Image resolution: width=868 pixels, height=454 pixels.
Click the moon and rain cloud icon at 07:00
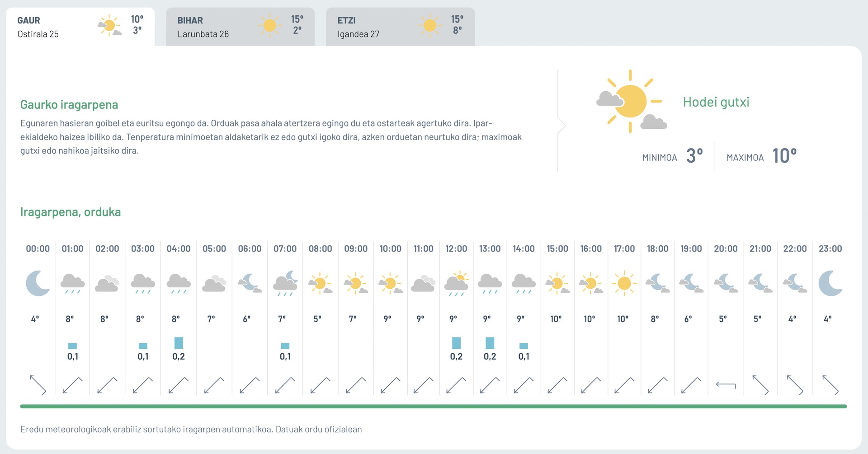285,283
